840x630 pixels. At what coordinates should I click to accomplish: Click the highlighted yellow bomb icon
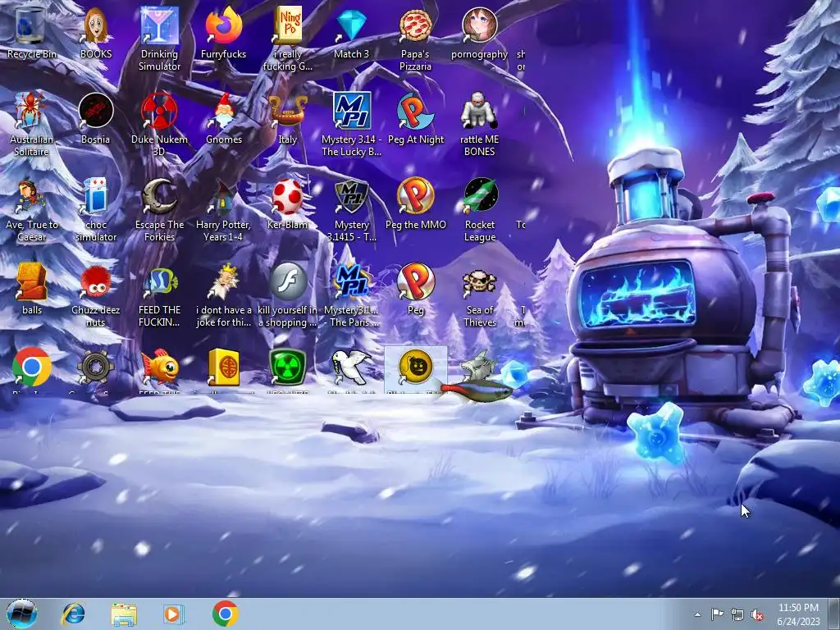[415, 367]
